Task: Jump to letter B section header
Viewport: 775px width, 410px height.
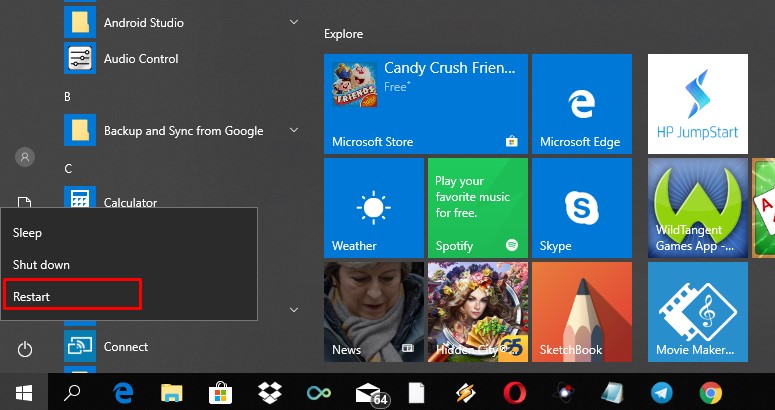Action: coord(68,96)
